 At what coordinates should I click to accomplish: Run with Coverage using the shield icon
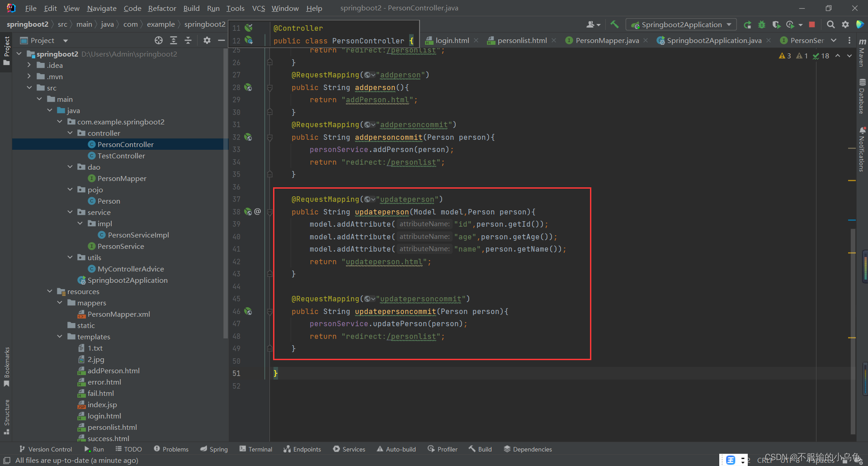click(776, 24)
